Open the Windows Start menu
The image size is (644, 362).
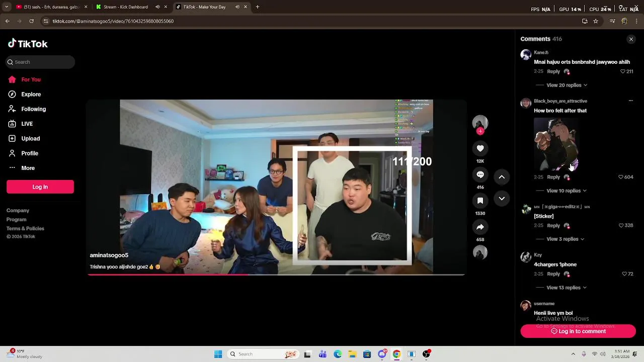tap(218, 354)
